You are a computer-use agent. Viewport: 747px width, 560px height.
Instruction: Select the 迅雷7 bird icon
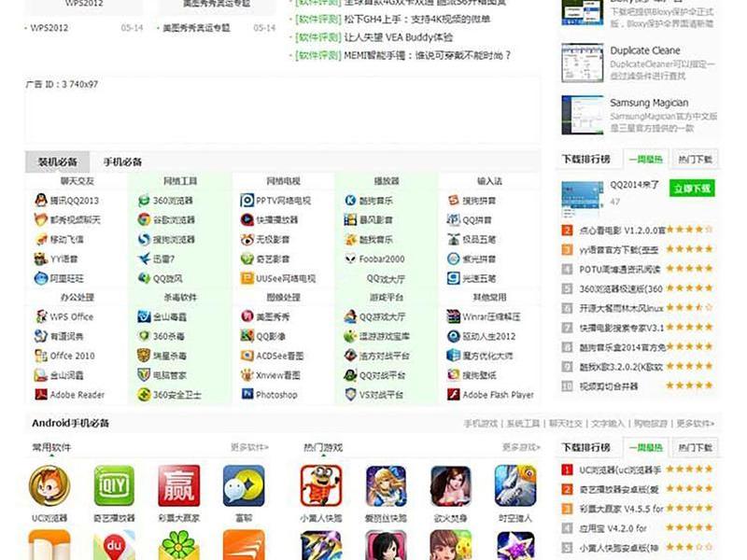(144, 259)
